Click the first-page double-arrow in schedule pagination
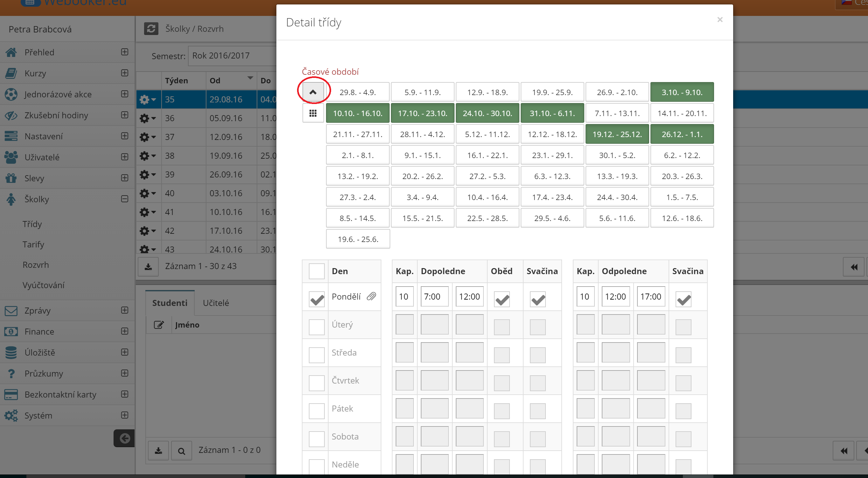 coord(853,267)
